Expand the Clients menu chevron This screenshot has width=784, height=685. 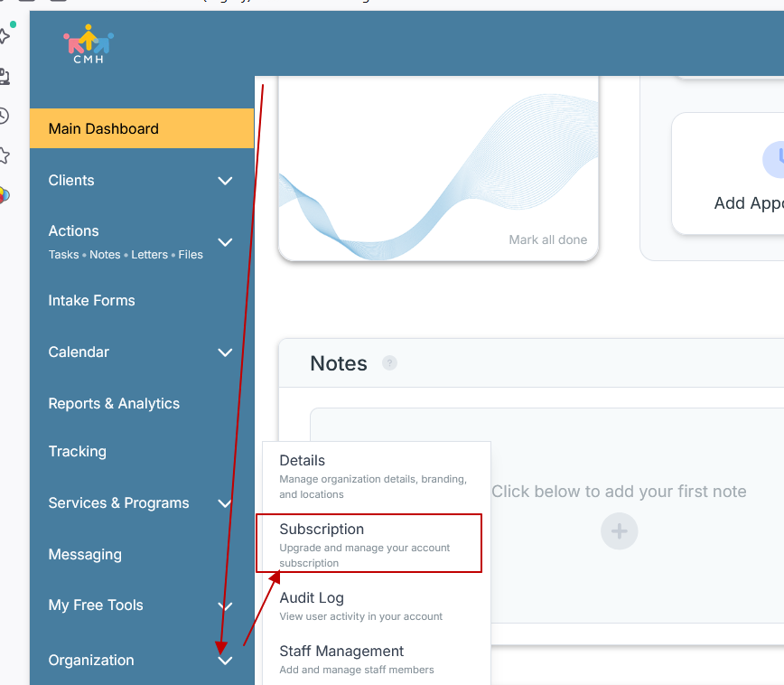click(225, 181)
